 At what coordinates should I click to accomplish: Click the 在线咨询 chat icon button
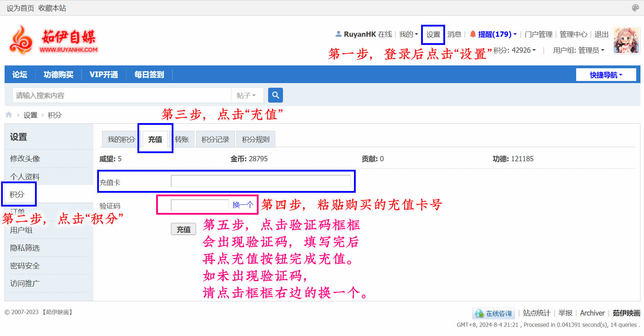pos(493,313)
